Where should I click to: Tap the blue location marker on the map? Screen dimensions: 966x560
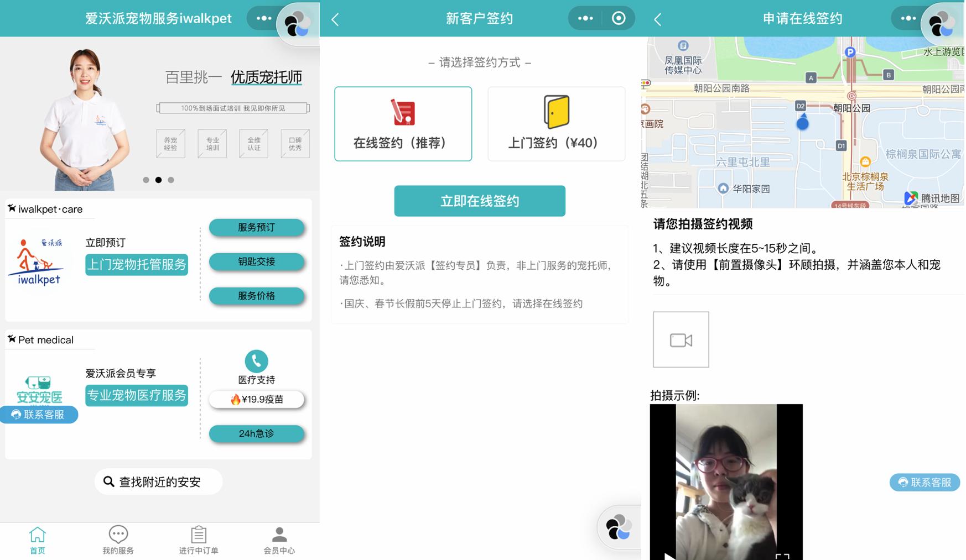[802, 122]
